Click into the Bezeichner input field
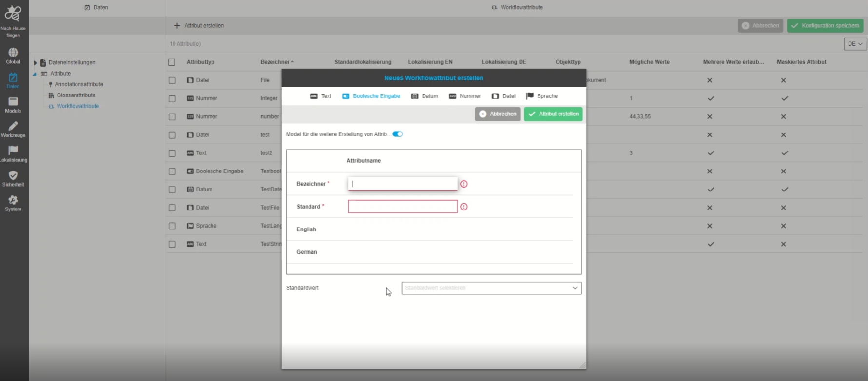The width and height of the screenshot is (868, 381). tap(403, 184)
